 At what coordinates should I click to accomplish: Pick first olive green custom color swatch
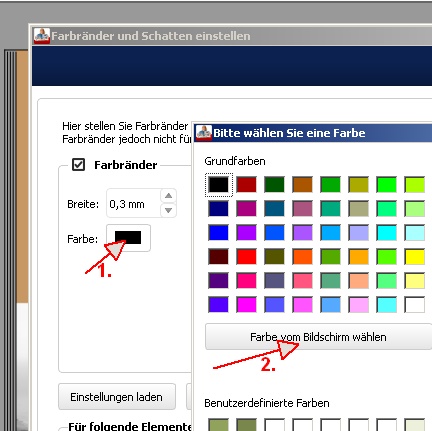click(x=219, y=425)
